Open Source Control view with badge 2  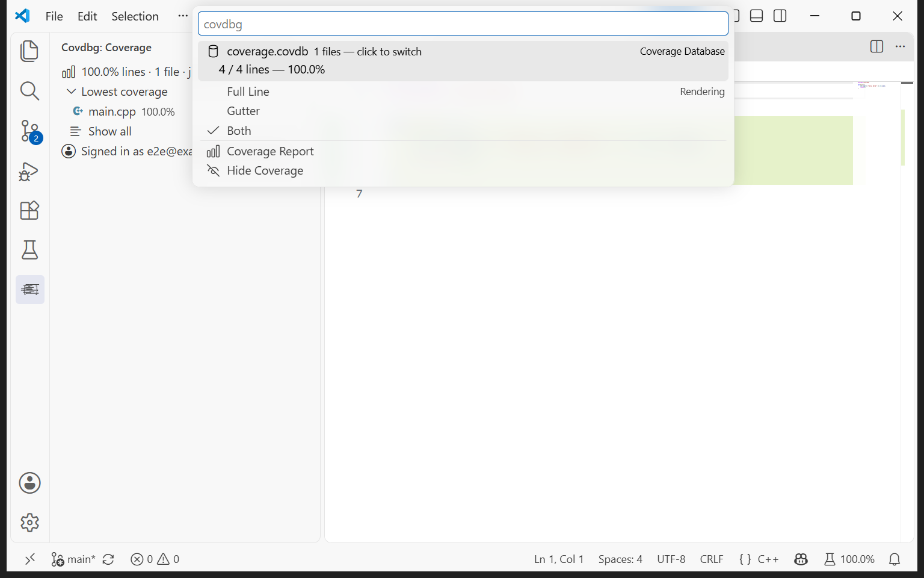coord(29,131)
